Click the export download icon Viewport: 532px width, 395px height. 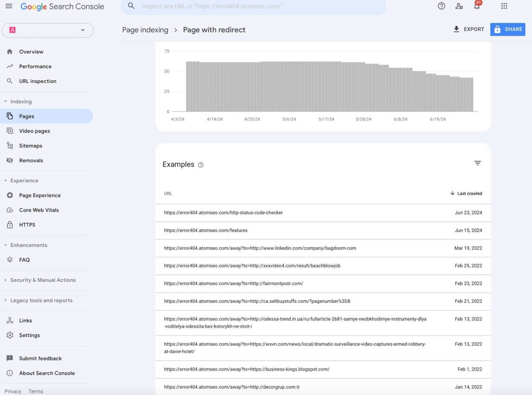pyautogui.click(x=456, y=29)
